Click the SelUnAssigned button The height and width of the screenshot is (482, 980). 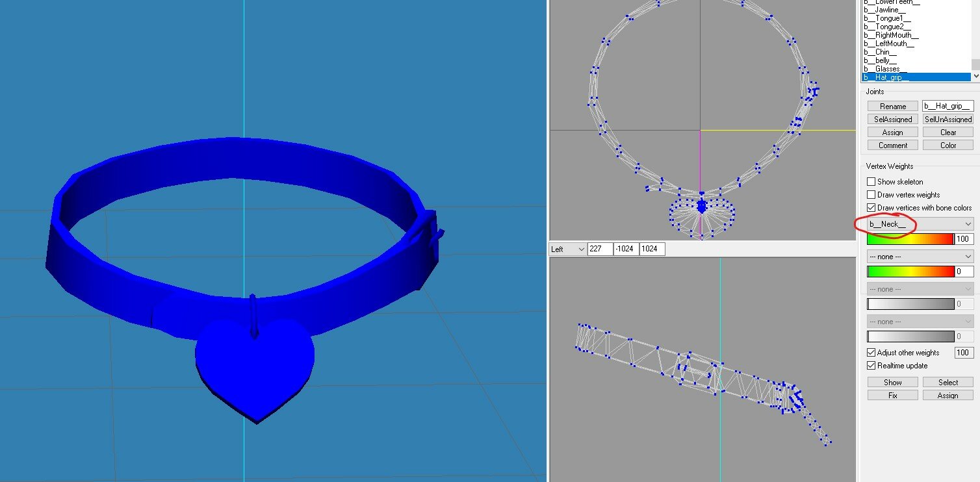948,119
